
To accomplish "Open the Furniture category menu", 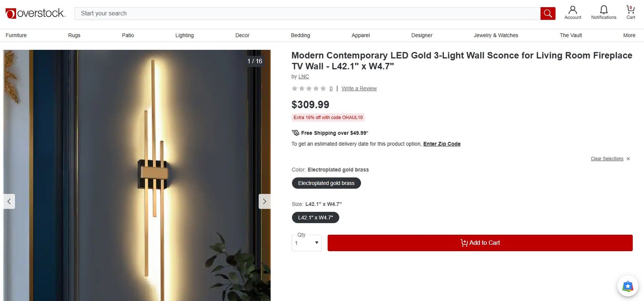I will click(16, 35).
